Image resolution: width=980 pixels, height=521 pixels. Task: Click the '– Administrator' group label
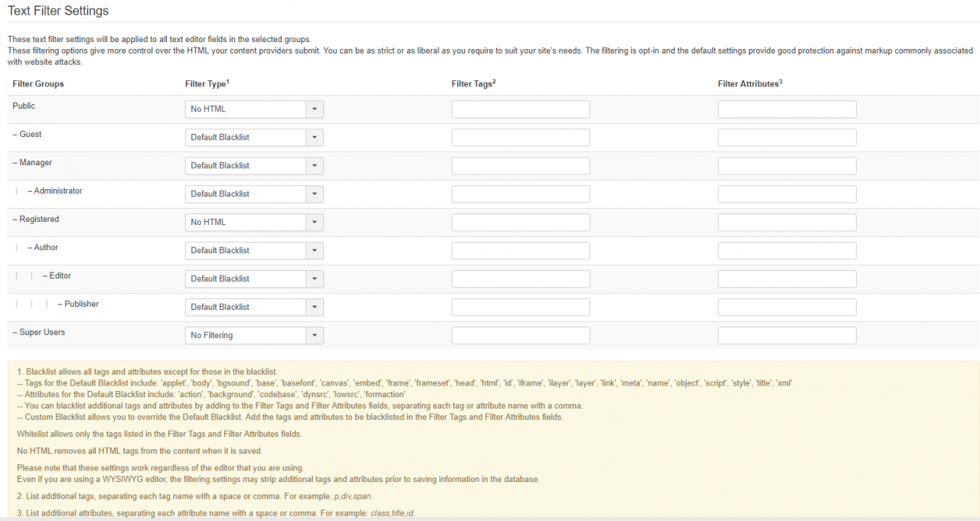54,190
